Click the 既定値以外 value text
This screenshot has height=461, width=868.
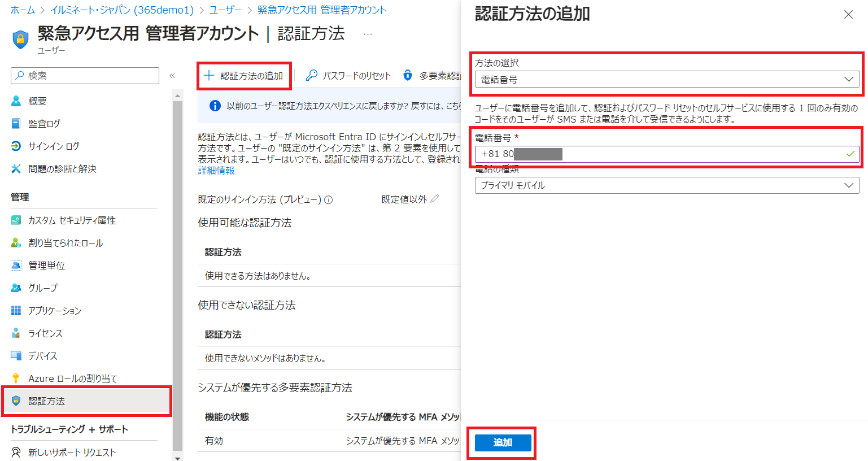(404, 199)
